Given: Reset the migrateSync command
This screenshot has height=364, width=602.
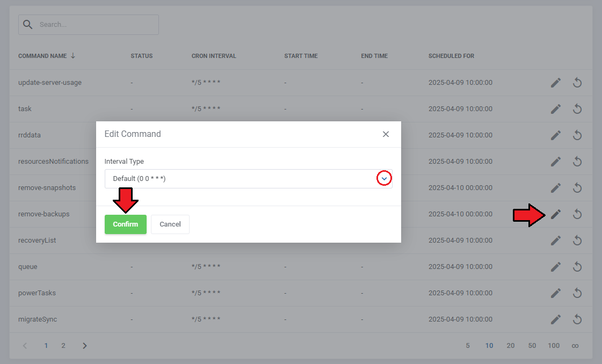Looking at the screenshot, I should click(x=577, y=319).
